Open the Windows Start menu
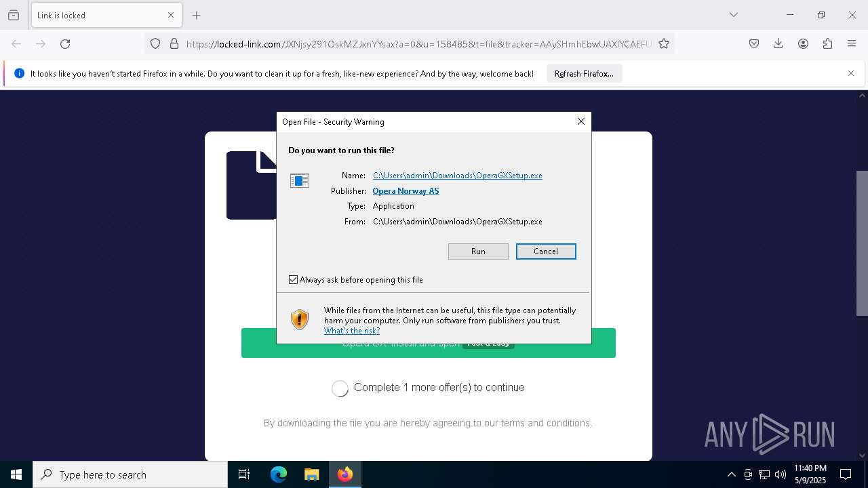This screenshot has width=868, height=488. (16, 474)
